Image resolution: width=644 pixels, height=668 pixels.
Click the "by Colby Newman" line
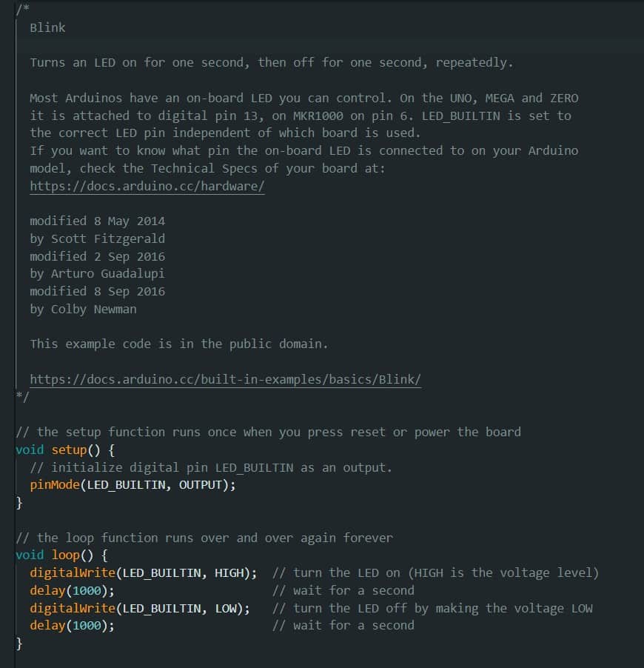coord(83,309)
